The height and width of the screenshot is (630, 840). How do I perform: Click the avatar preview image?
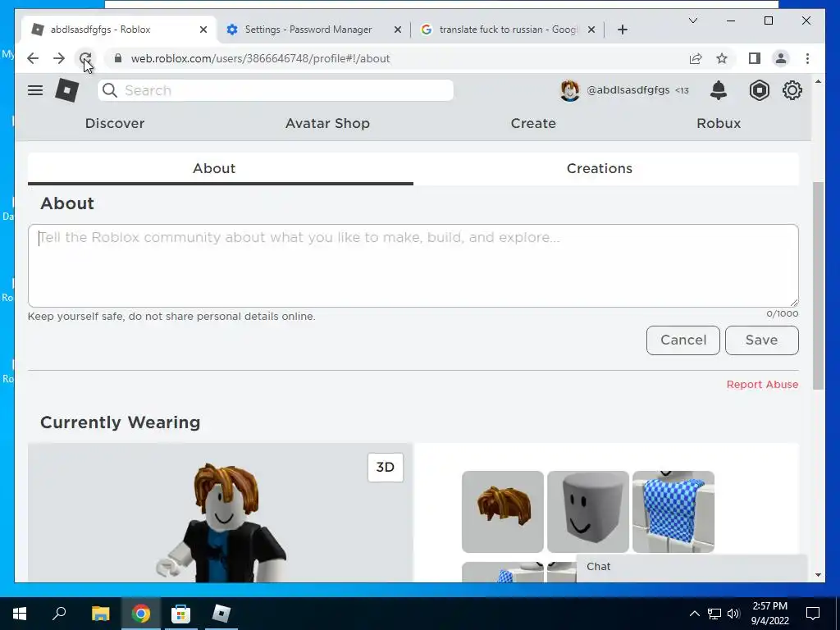click(221, 513)
